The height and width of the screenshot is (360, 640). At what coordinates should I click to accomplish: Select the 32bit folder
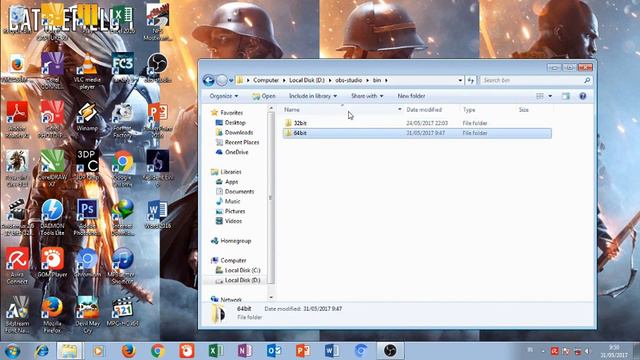[x=300, y=123]
